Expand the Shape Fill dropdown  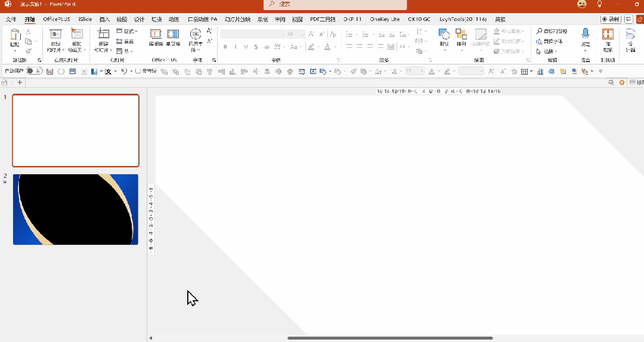click(509, 31)
